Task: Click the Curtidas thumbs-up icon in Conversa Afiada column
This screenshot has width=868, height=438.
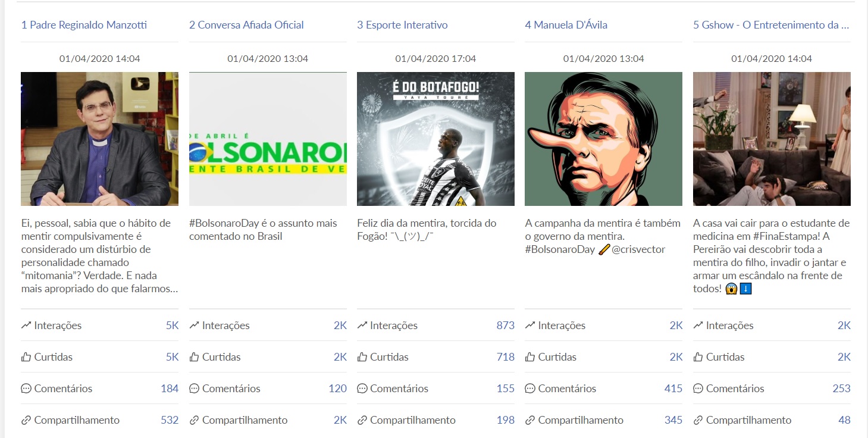Action: 194,357
